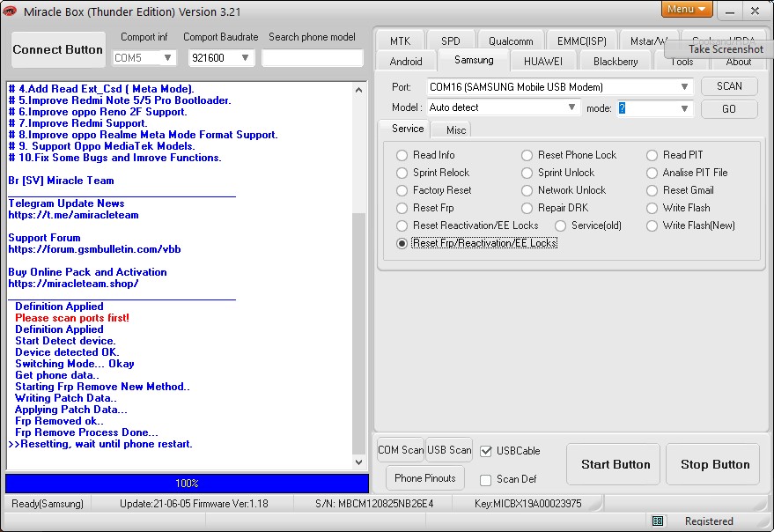
Task: Switch to the EMMC(ISP) tab
Action: (581, 41)
